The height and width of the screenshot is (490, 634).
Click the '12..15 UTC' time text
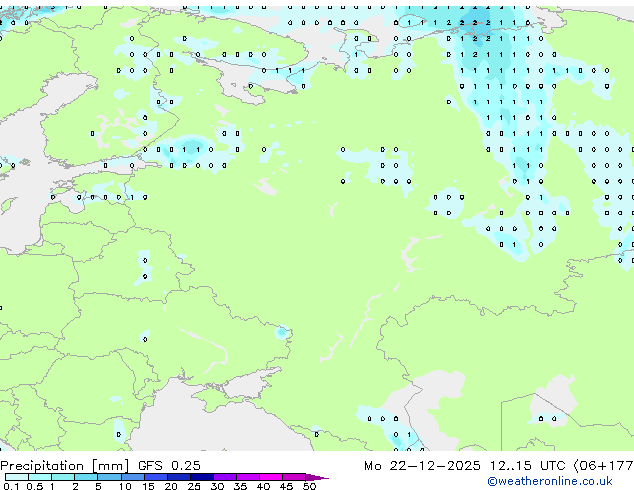click(x=527, y=465)
